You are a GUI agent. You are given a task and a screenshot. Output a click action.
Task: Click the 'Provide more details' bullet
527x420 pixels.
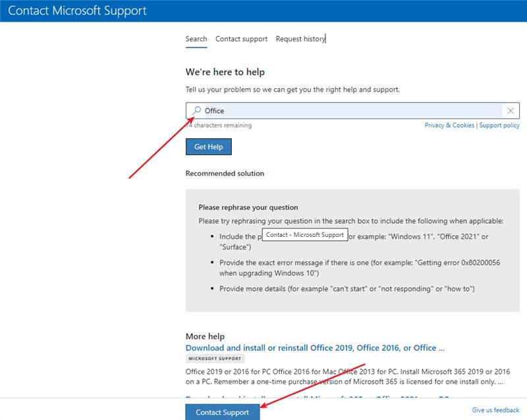(x=347, y=288)
